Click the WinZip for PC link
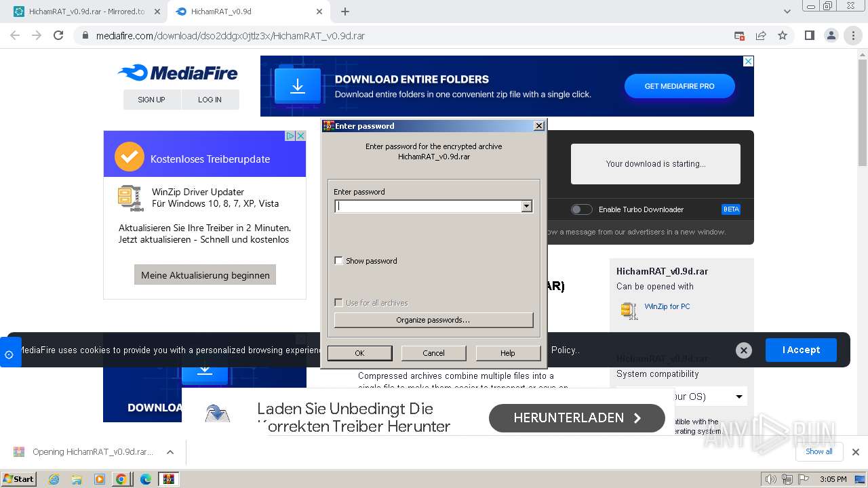 [667, 306]
